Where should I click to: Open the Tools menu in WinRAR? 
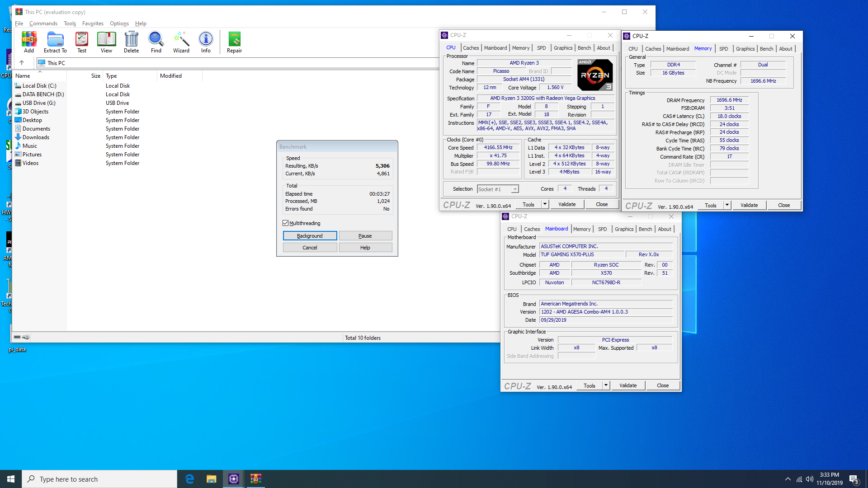[70, 23]
